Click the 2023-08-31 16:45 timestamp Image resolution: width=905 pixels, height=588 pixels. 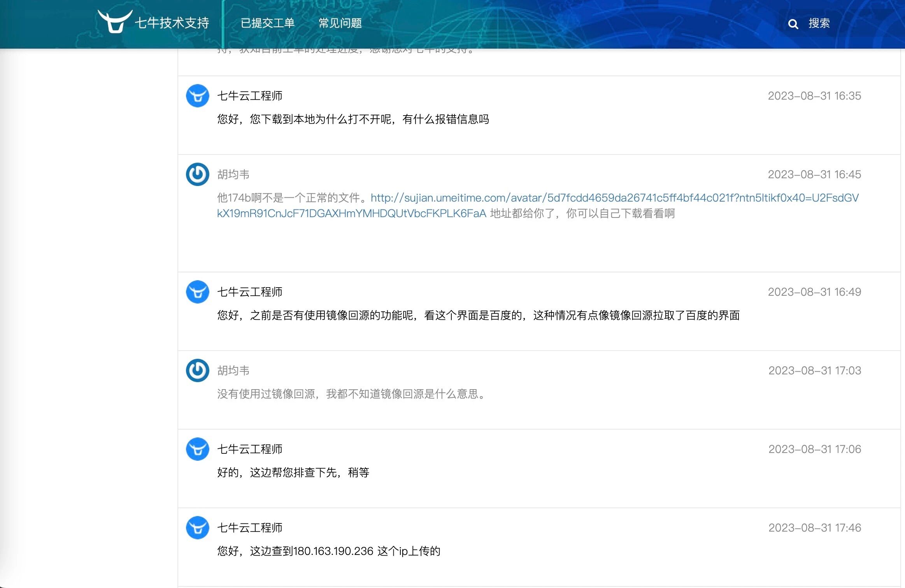click(x=814, y=174)
